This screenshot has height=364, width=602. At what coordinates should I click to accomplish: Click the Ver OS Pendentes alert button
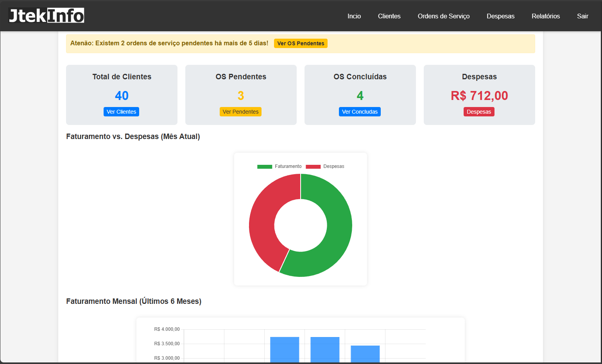click(301, 43)
